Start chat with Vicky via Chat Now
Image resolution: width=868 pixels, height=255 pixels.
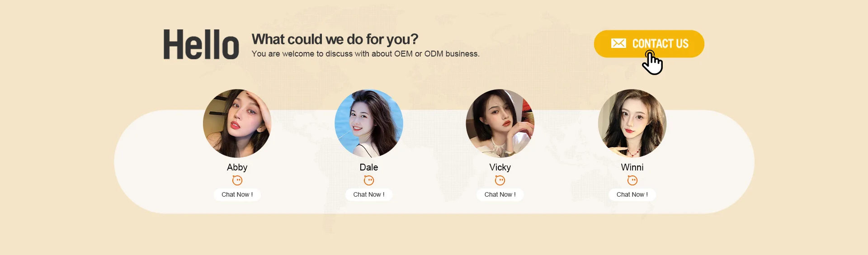click(500, 194)
